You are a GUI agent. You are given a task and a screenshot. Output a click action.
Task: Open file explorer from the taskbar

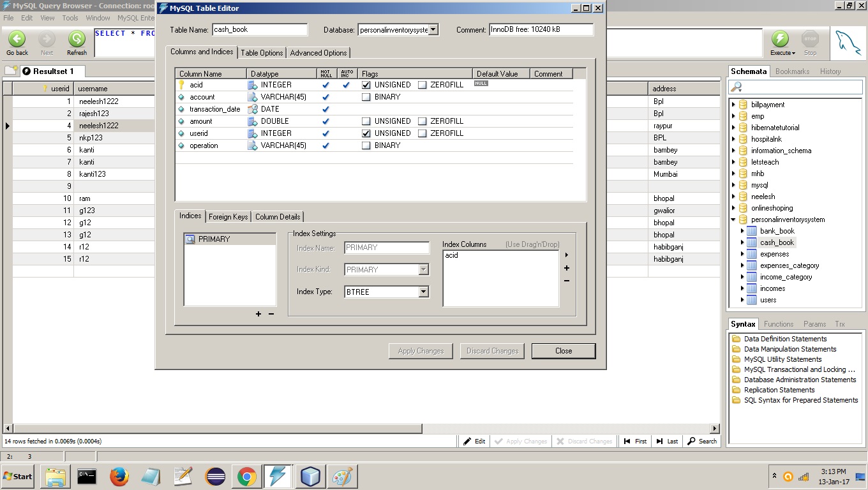[x=55, y=477]
